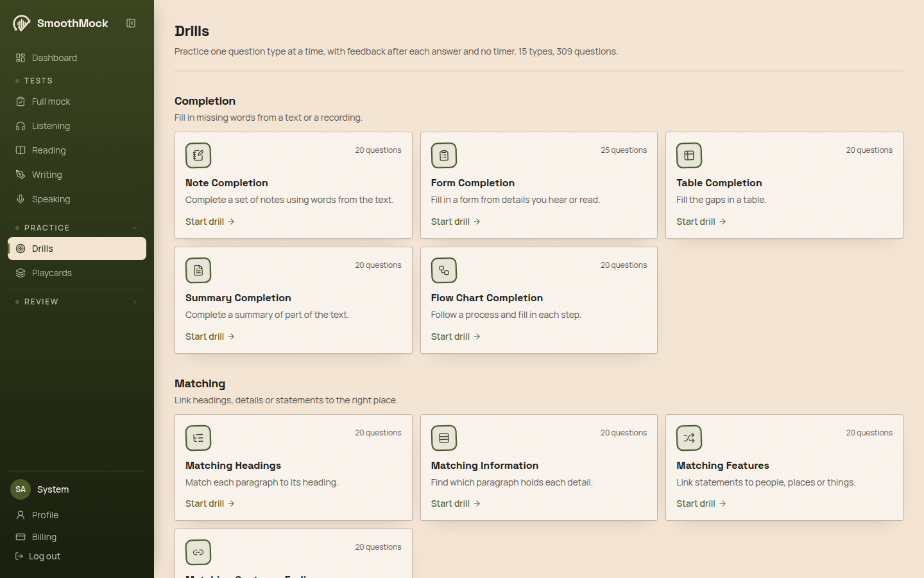Start drill for Flow Chart Completion
The image size is (924, 578).
456,337
